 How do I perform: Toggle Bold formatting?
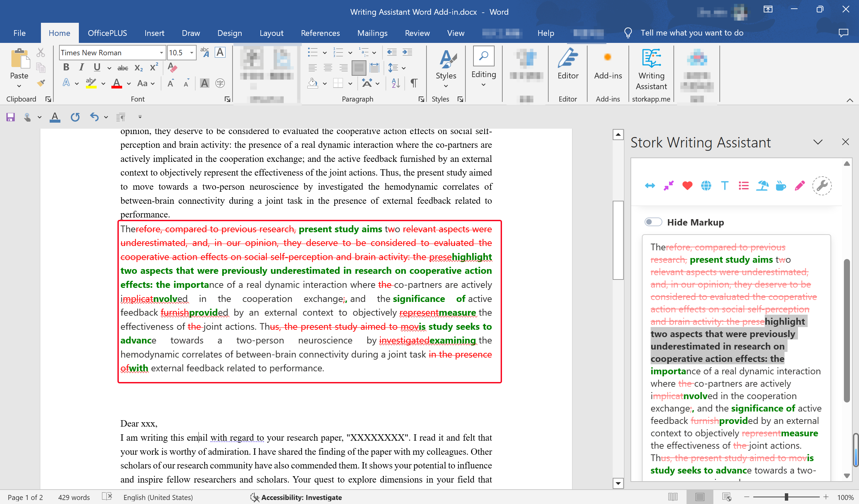pyautogui.click(x=66, y=67)
